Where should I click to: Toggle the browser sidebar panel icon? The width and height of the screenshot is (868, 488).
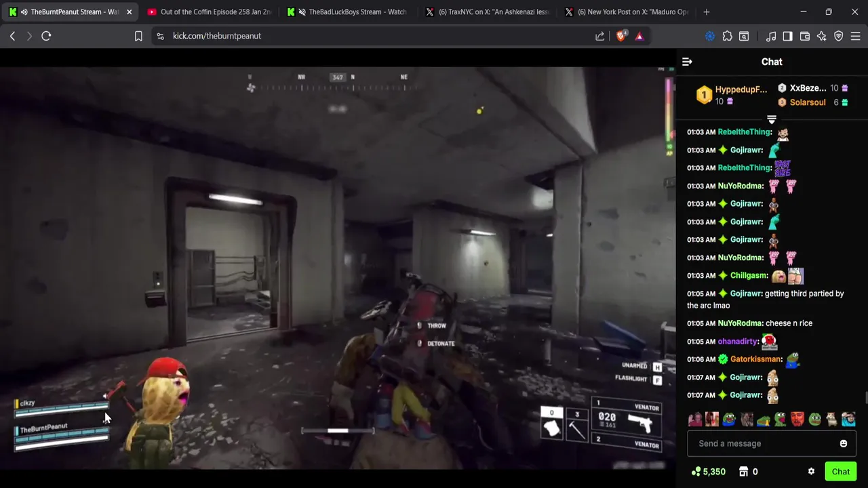pyautogui.click(x=787, y=36)
